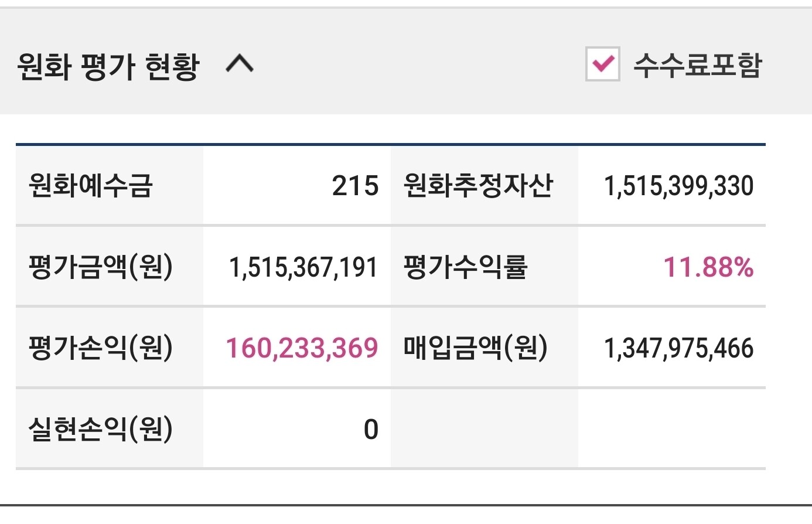Select the 평가금액(원) label cell
Screen dimensions: 812x524
pos(101,267)
